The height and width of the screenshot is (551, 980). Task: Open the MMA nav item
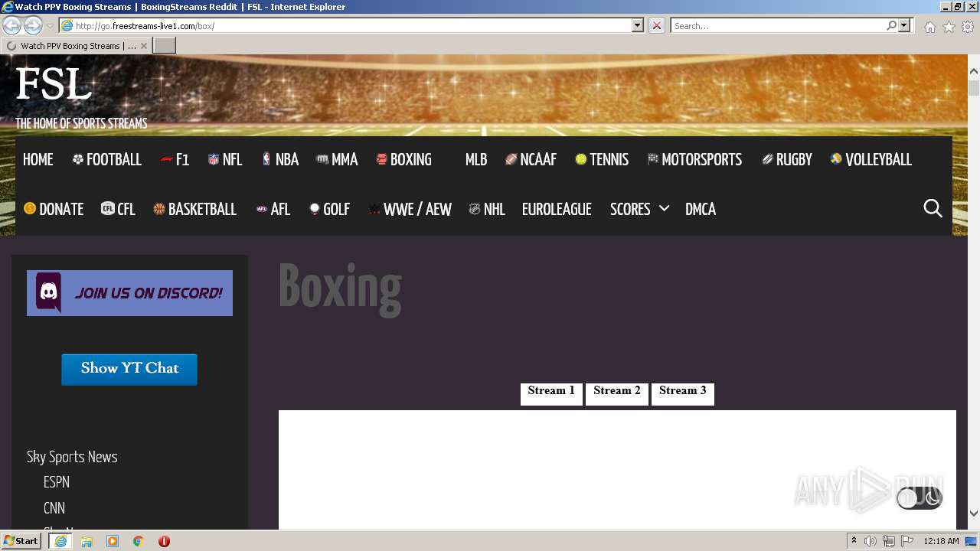[337, 160]
